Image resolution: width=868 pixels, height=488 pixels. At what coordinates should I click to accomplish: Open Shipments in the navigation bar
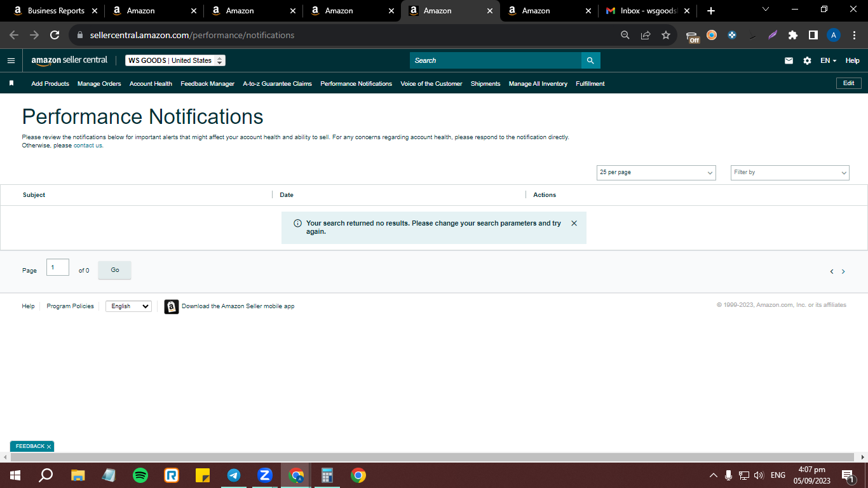(485, 83)
